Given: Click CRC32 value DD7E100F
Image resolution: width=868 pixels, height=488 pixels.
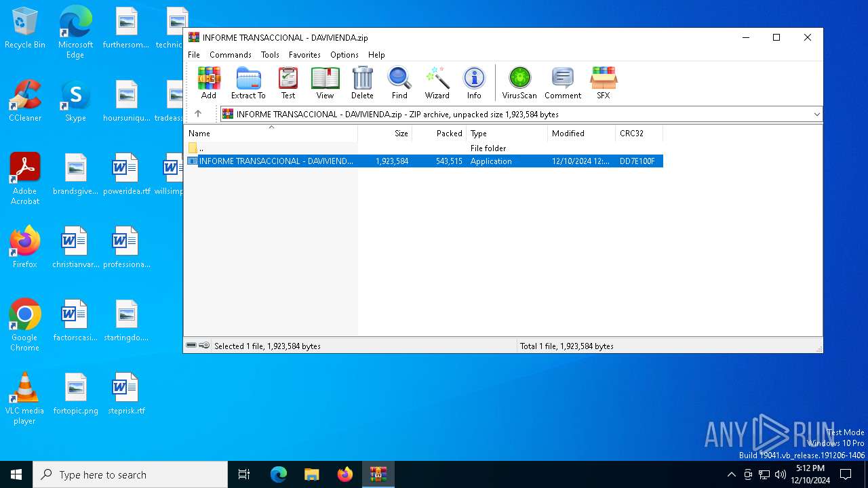Looking at the screenshot, I should point(637,161).
